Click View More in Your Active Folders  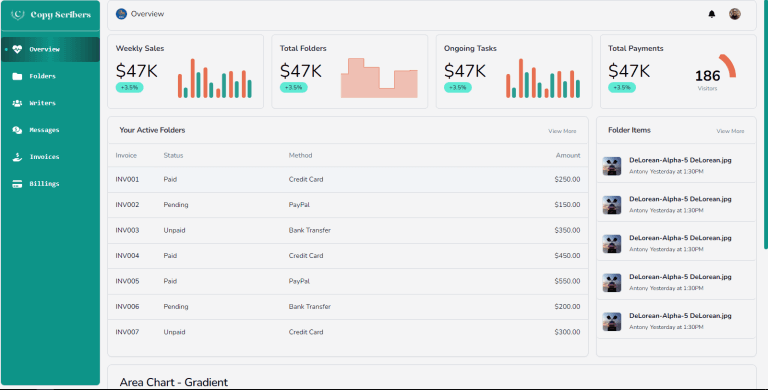click(562, 131)
